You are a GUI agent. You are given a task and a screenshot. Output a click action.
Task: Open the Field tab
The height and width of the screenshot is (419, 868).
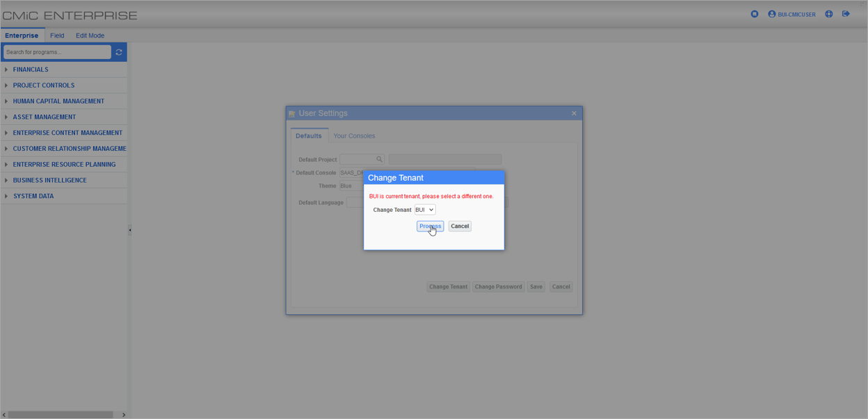[57, 35]
